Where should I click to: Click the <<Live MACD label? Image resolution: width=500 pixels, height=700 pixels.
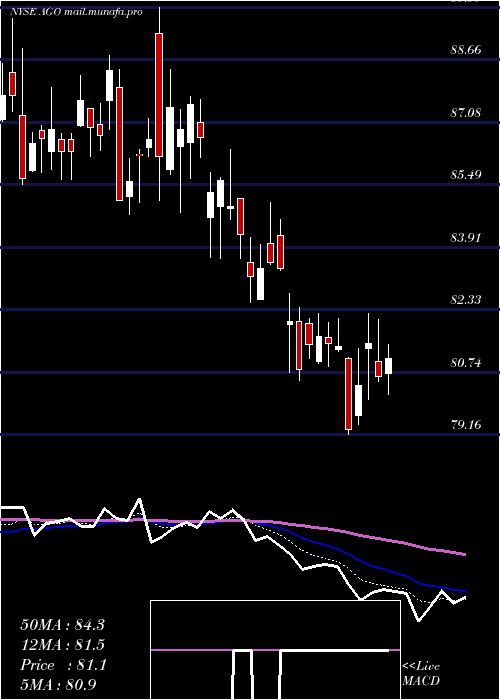pos(421,673)
